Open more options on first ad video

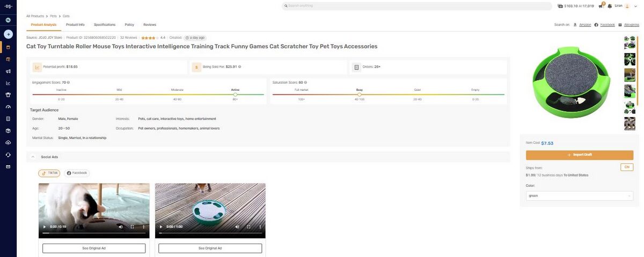pos(144,227)
